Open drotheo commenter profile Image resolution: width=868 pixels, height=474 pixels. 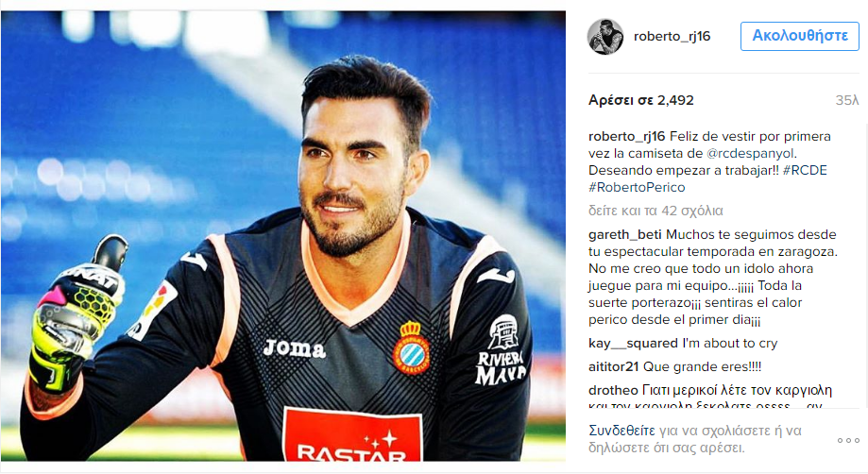tap(613, 391)
